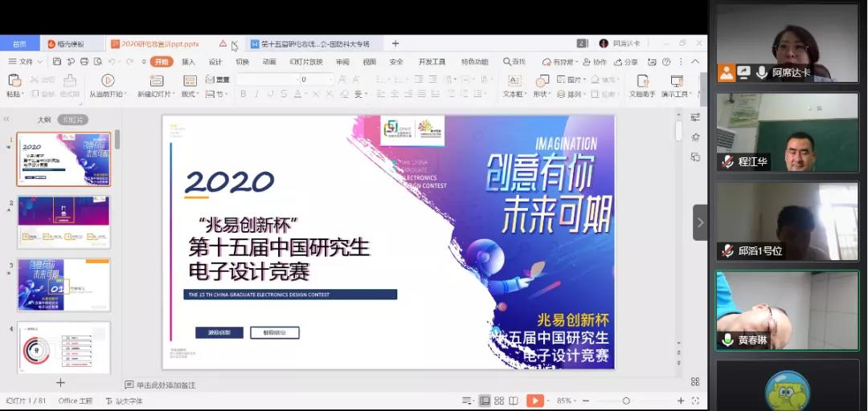Expand the Section (节) dropdown
This screenshot has width=868, height=411.
(216, 95)
